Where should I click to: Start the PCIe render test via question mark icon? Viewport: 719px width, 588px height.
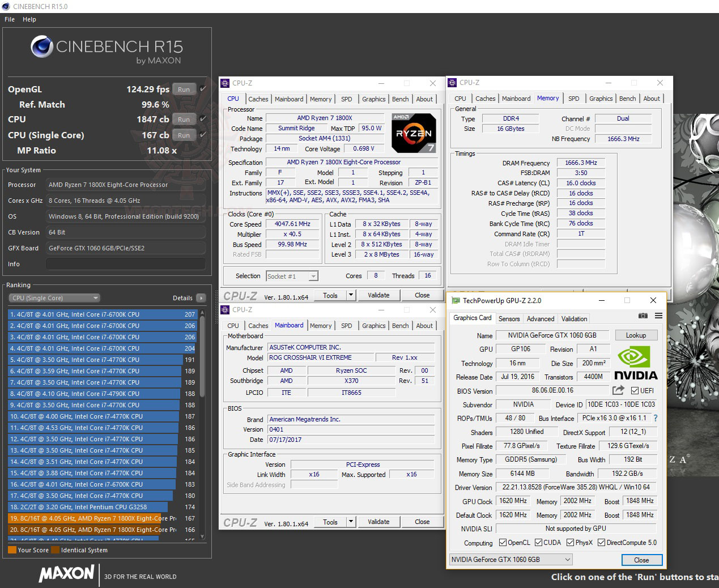click(x=656, y=418)
